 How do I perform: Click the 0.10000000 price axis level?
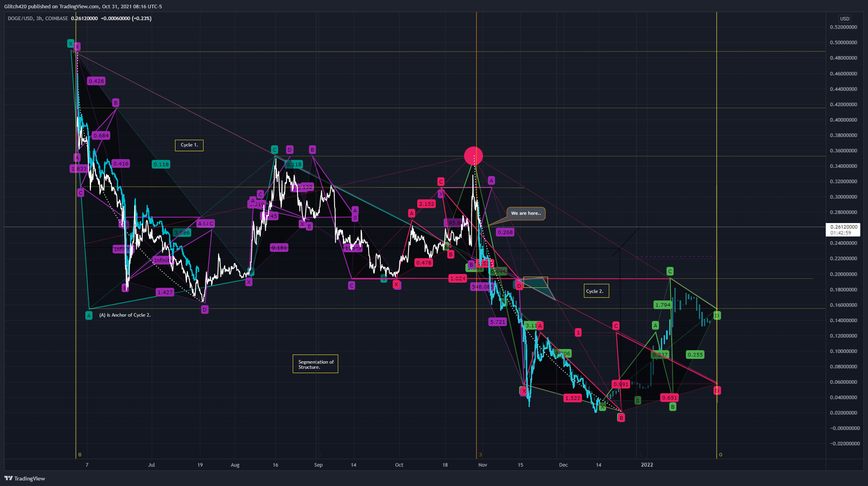pyautogui.click(x=844, y=351)
